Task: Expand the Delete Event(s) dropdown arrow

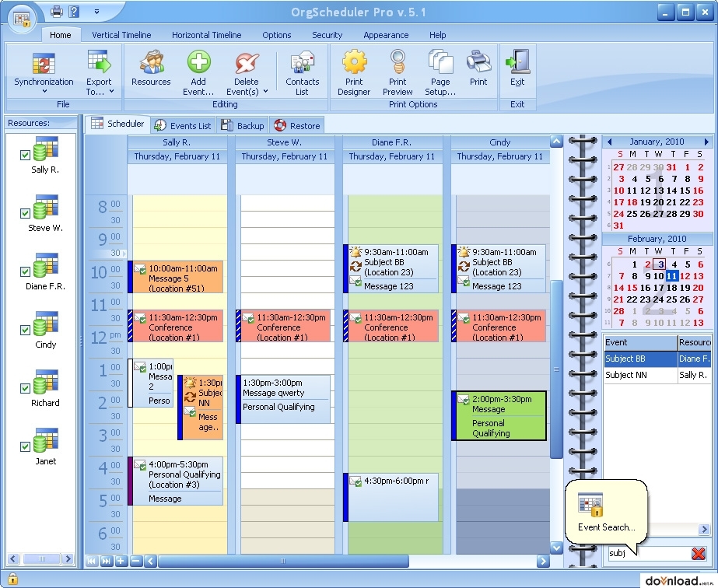Action: coord(265,92)
